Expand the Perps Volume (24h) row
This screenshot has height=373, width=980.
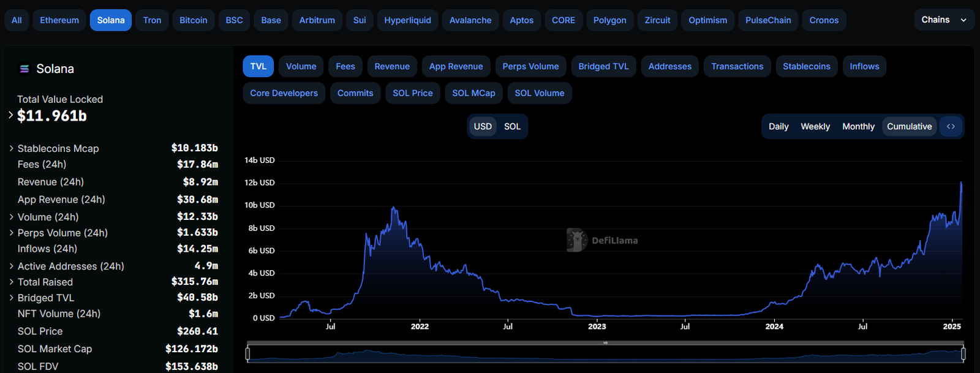point(11,233)
